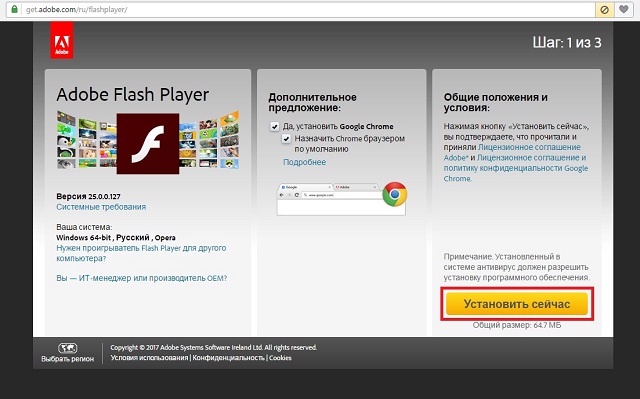Click 'Версия 25.0.0.127' text
Image resolution: width=640 pixels, height=399 pixels.
pyautogui.click(x=89, y=196)
